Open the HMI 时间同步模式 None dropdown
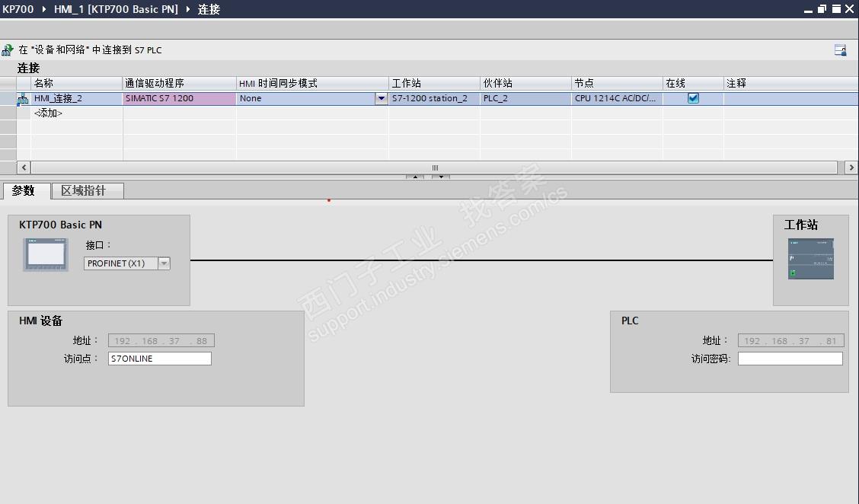Screen dimensions: 859x504 point(382,99)
